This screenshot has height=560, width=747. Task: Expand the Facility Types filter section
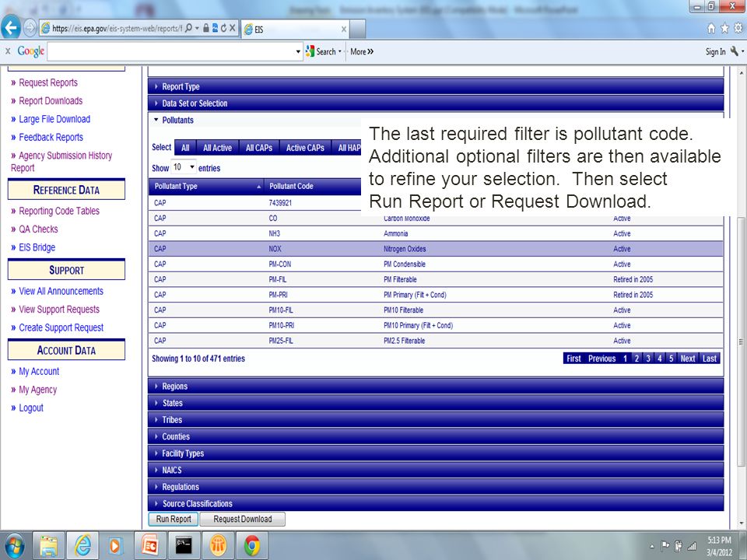pos(436,453)
